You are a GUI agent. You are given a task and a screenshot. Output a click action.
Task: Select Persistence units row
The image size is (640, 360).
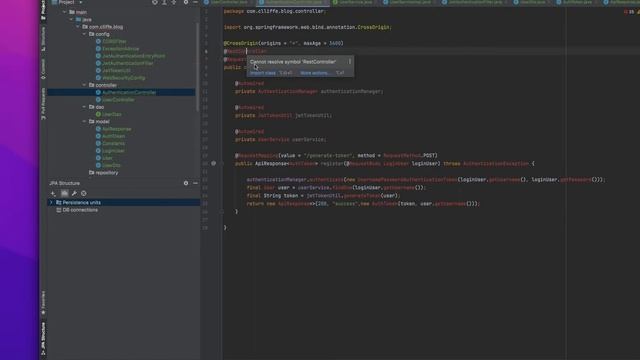124,202
